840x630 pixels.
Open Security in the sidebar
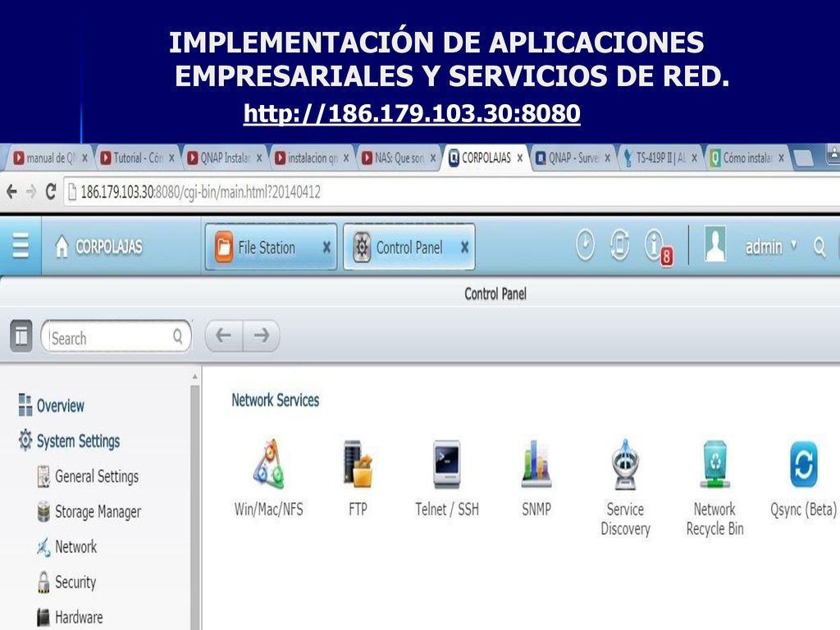pos(66,582)
